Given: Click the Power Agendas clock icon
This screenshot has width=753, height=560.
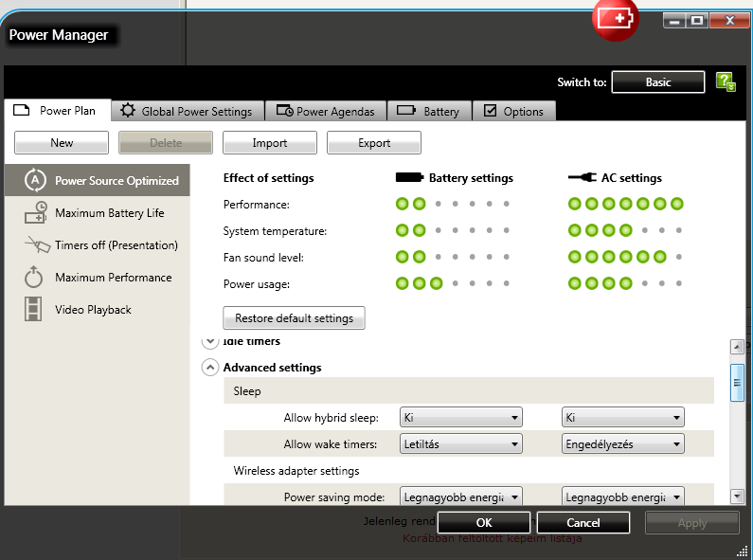Looking at the screenshot, I should click(x=284, y=111).
